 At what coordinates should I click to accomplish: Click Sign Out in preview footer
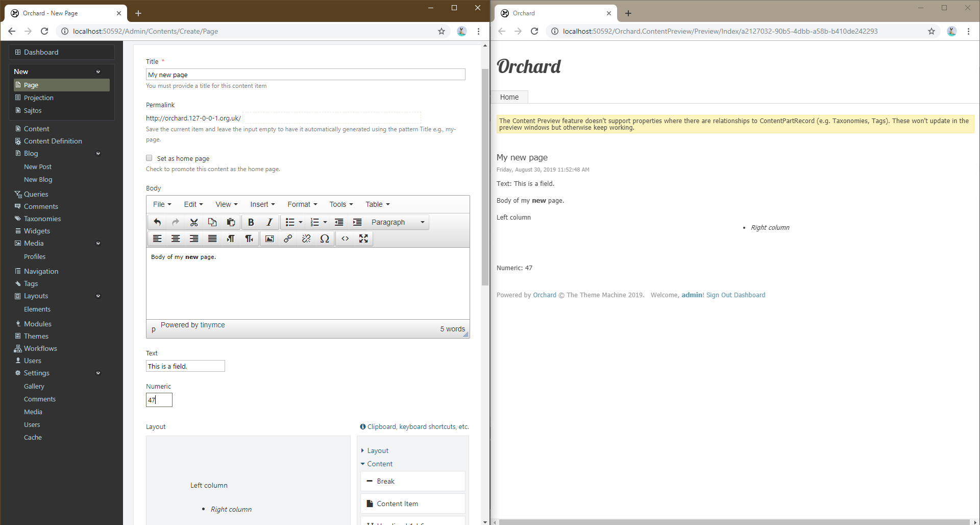[x=719, y=295]
